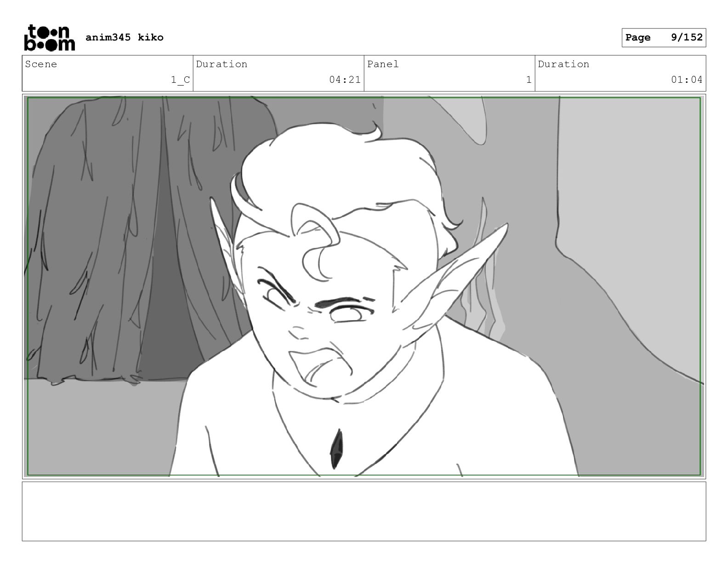Select the project title 'anim345 kiko'
This screenshot has width=728, height=563.
pos(124,37)
